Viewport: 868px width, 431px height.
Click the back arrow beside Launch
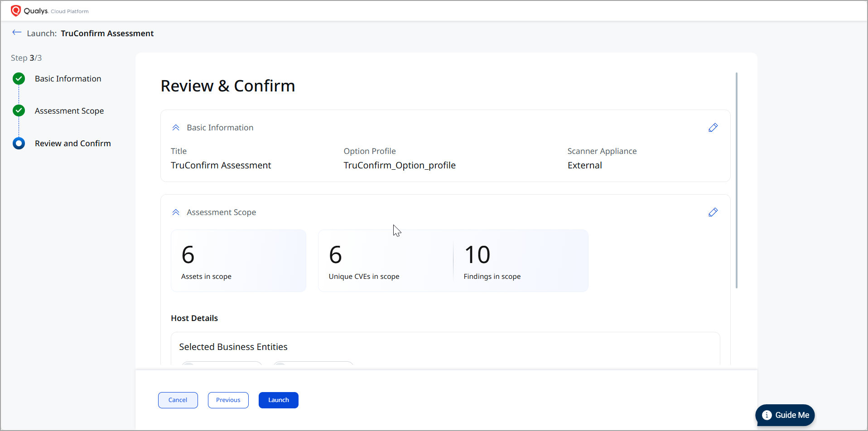17,33
